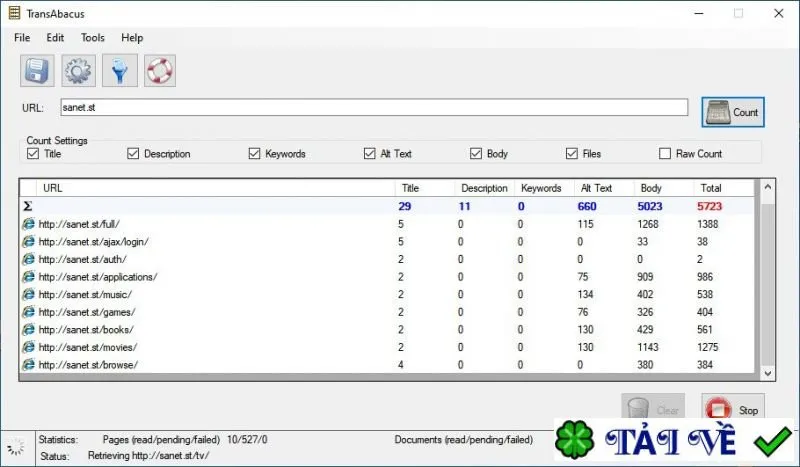Click the page icon beside http://sanet.st/auth/
The image size is (800, 467).
29,259
